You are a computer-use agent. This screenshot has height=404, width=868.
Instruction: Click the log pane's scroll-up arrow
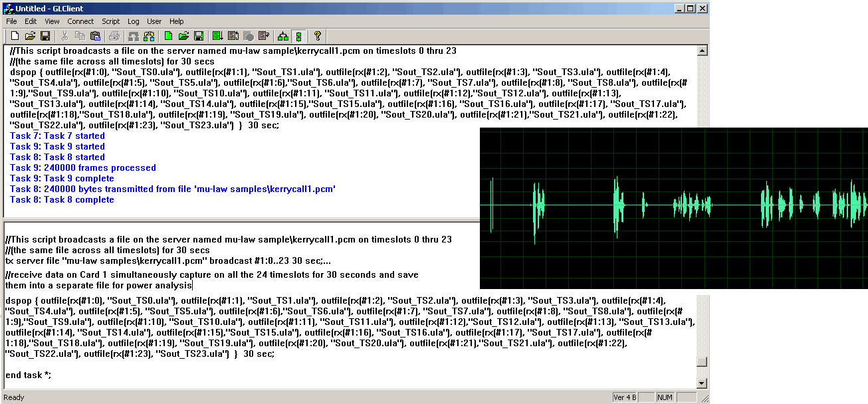click(x=701, y=51)
